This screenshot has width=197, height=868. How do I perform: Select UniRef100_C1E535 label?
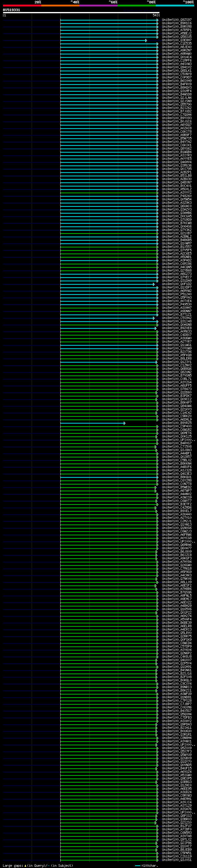click(176, 44)
